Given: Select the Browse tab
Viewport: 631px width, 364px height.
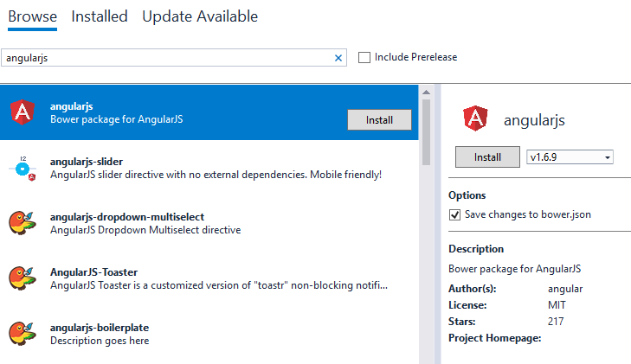Looking at the screenshot, I should tap(33, 16).
